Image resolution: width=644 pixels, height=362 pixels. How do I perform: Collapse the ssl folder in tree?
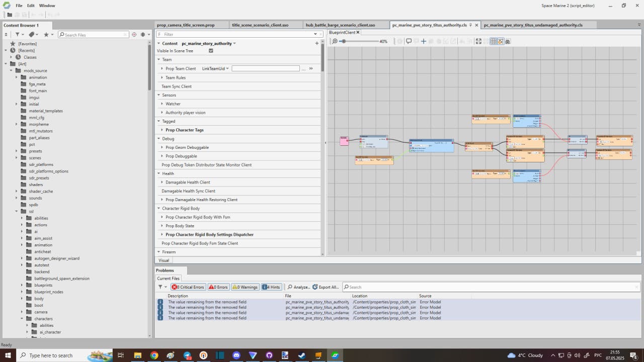[17, 212]
